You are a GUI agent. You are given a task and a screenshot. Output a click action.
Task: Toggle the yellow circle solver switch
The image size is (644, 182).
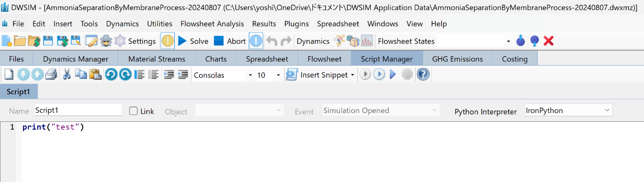[x=167, y=41]
